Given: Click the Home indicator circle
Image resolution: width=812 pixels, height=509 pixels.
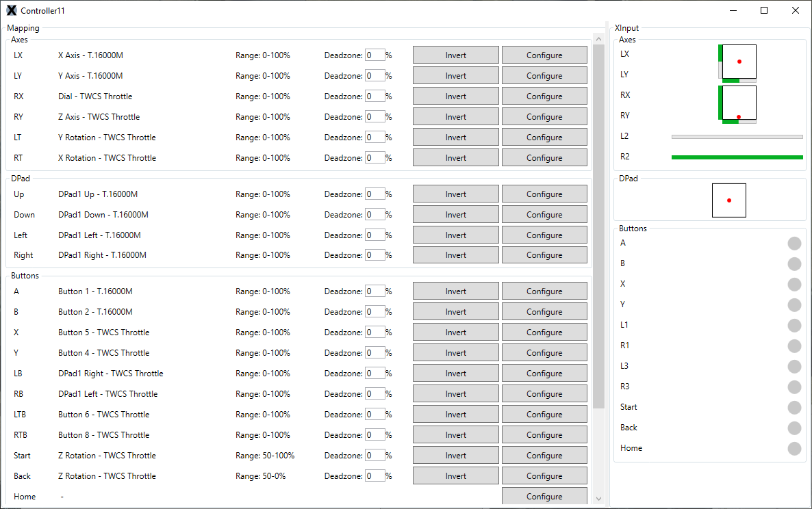Looking at the screenshot, I should click(x=794, y=449).
